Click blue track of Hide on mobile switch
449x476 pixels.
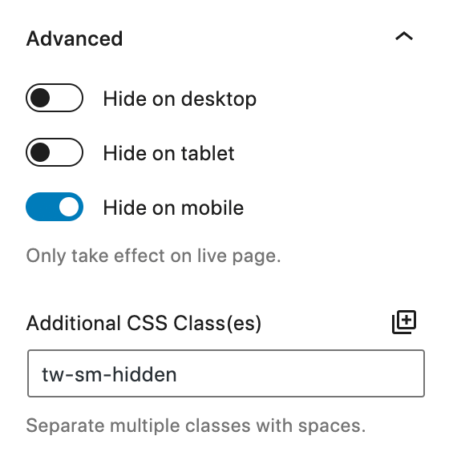(x=41, y=207)
